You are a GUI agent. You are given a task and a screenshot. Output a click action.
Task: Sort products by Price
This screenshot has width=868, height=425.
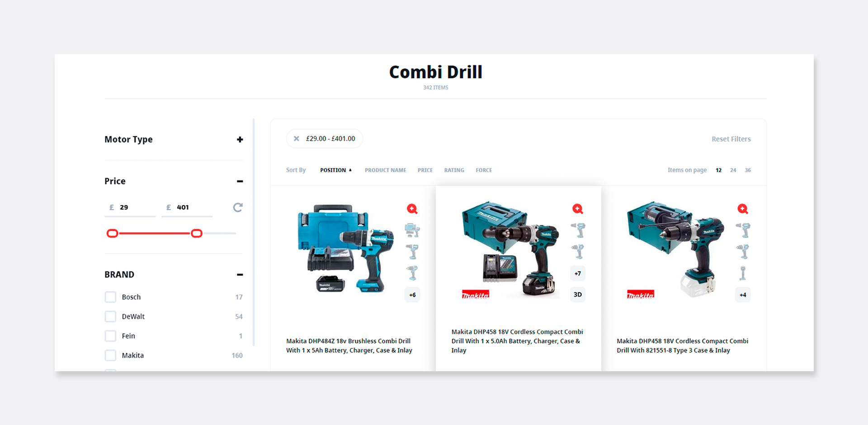[x=425, y=170]
